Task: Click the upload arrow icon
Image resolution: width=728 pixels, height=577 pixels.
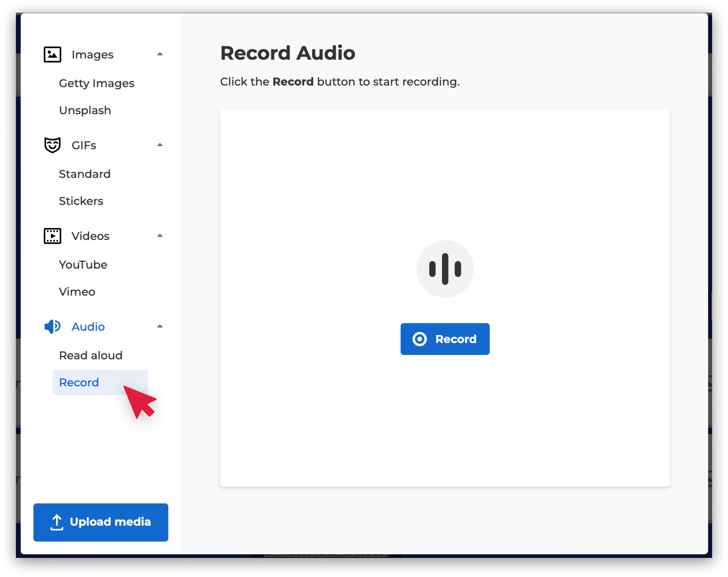Action: (x=57, y=522)
